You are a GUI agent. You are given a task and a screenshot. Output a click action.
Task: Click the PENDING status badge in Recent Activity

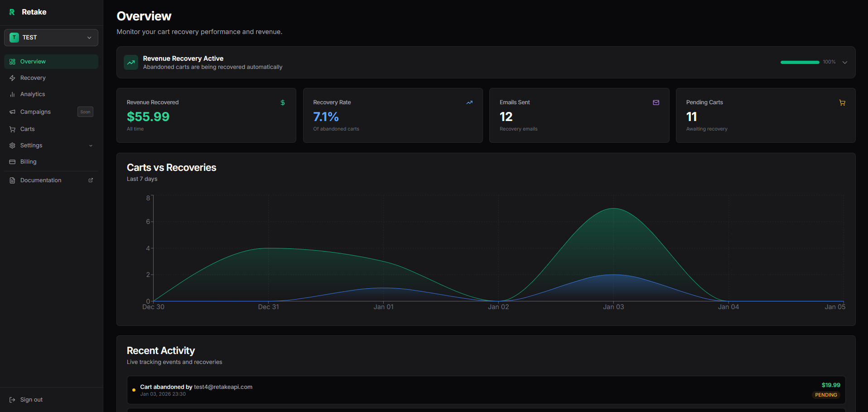(x=826, y=395)
